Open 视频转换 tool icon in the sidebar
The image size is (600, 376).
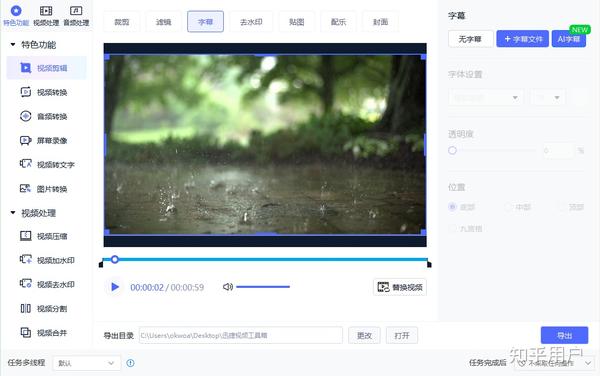pos(26,92)
